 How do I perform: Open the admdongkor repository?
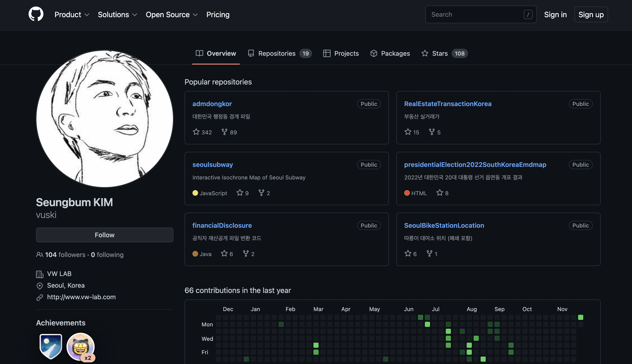pyautogui.click(x=212, y=104)
